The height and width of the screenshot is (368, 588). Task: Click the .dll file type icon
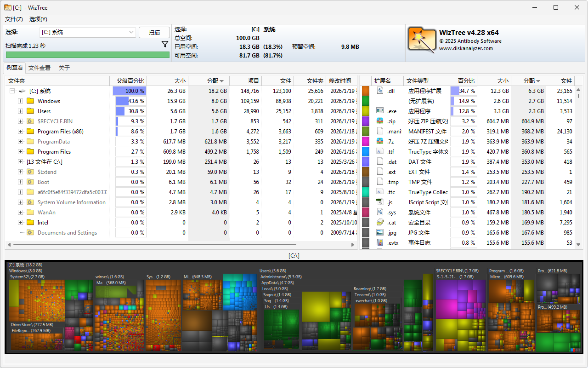380,91
